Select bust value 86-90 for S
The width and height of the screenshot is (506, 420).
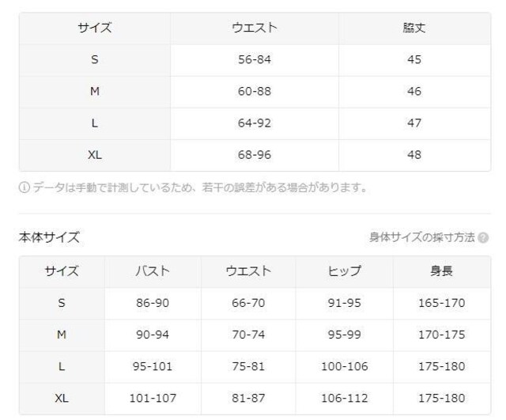pyautogui.click(x=153, y=303)
